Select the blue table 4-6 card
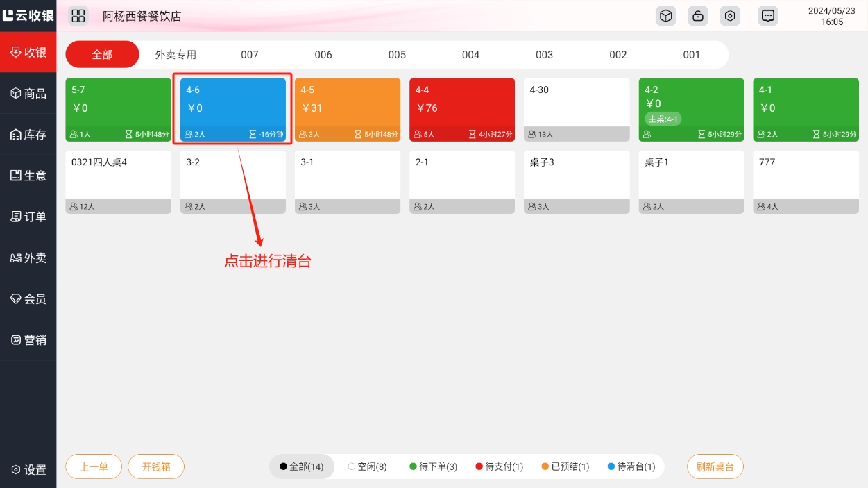868x488 pixels. 233,109
